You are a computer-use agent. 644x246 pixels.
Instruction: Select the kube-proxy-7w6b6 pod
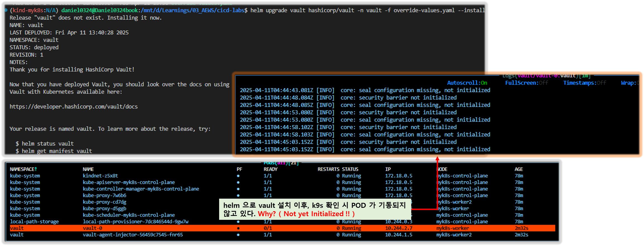105,195
